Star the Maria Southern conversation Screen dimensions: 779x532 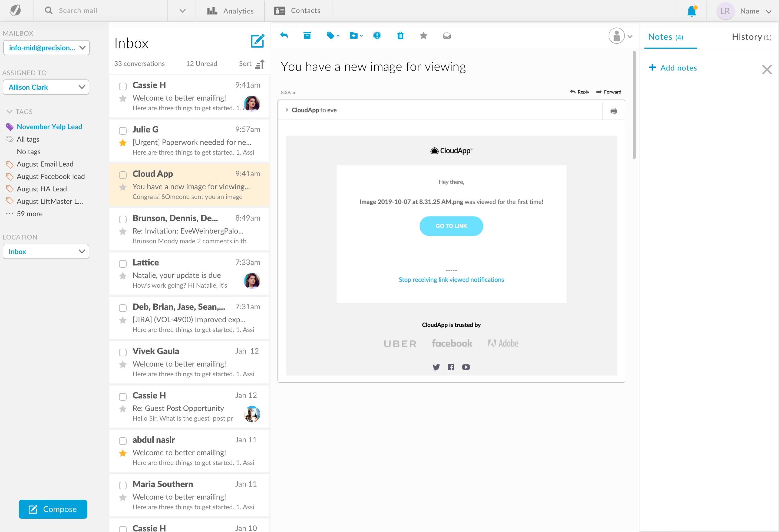coord(123,497)
